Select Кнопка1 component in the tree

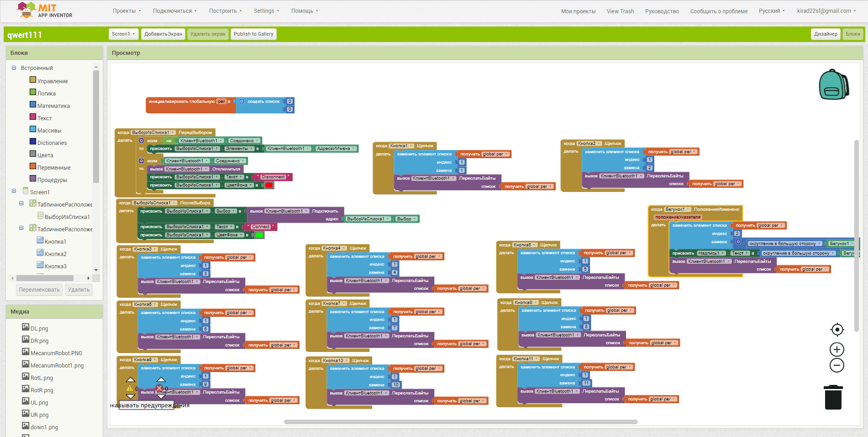55,241
